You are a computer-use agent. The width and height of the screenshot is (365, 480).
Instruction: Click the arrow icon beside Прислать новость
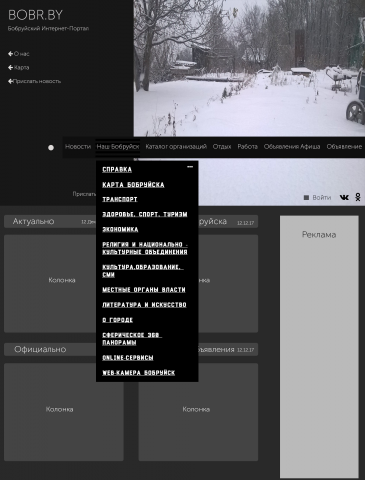10,81
